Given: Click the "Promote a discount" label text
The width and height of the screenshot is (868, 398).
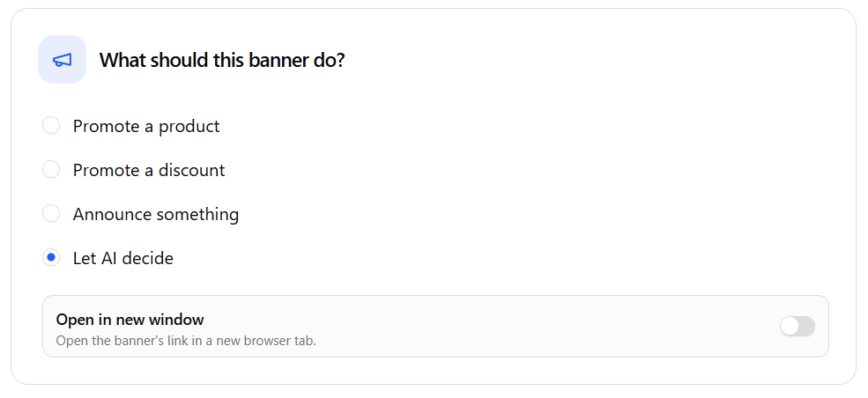Looking at the screenshot, I should 149,170.
